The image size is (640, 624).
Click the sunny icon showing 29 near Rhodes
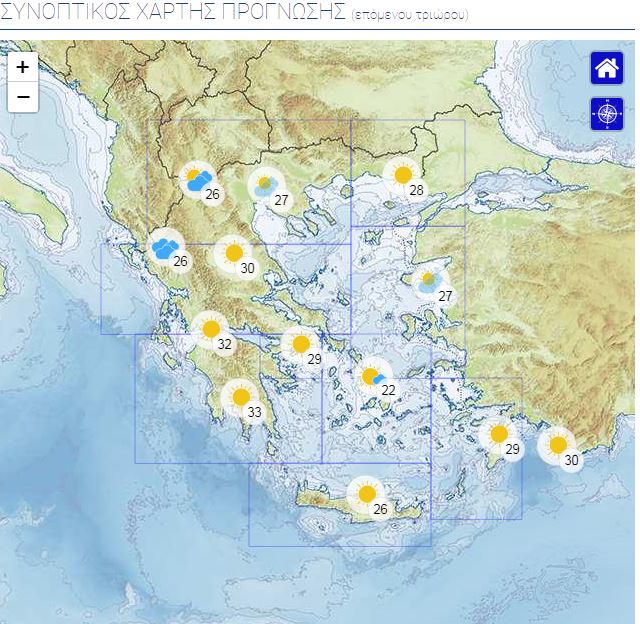(x=498, y=435)
